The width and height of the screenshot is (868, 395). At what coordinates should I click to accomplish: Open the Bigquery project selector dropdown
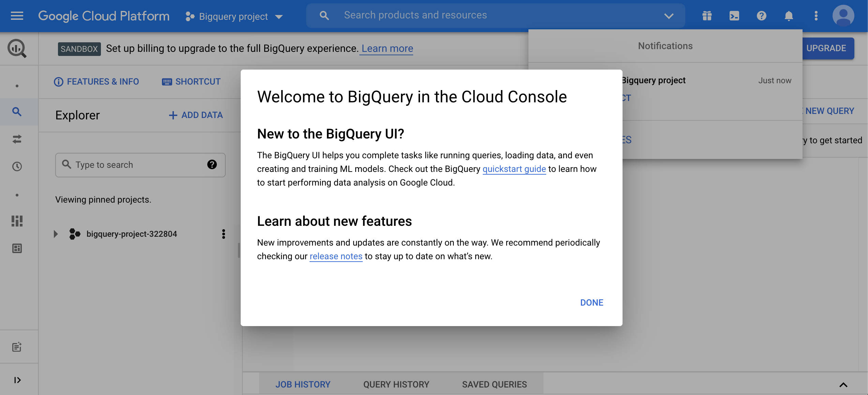(x=234, y=16)
